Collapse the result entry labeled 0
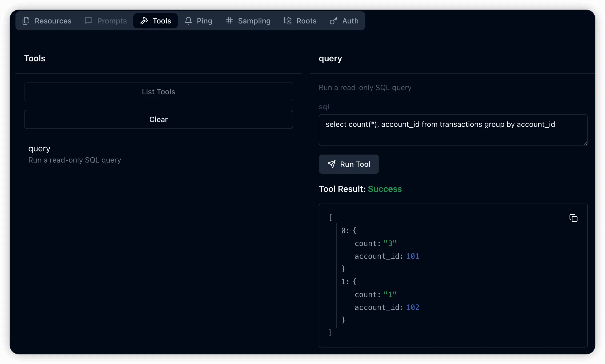This screenshot has height=364, width=605. coord(345,230)
